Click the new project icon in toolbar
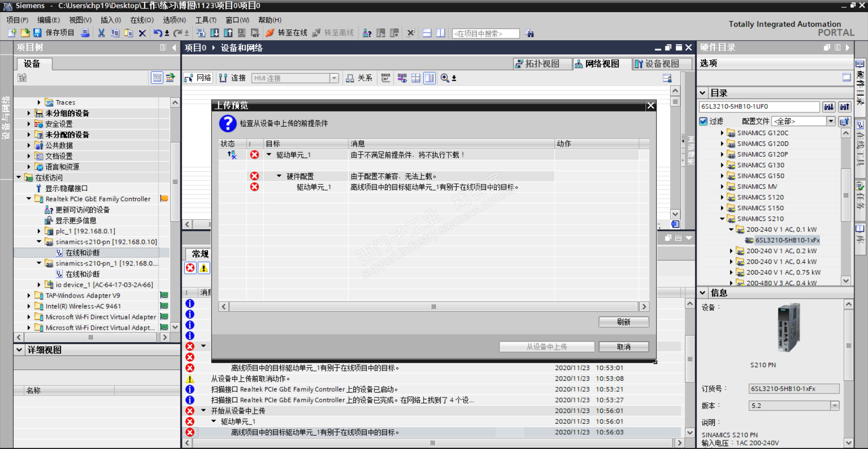This screenshot has height=449, width=868. pyautogui.click(x=12, y=33)
